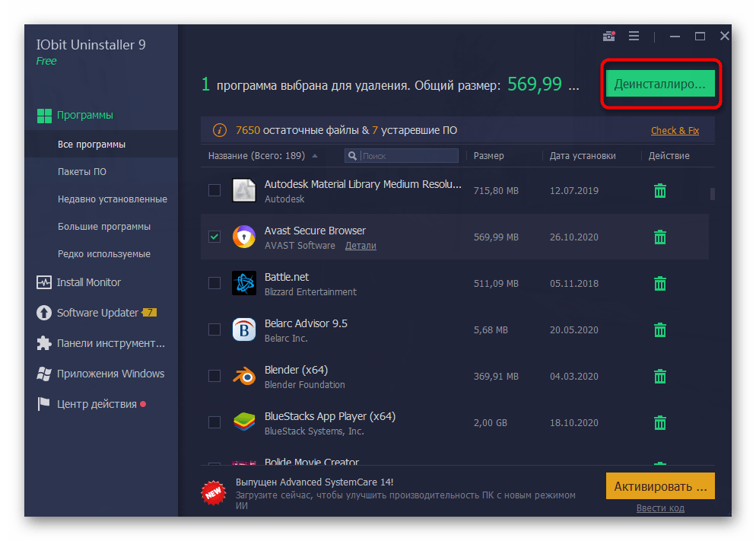The height and width of the screenshot is (541, 756).
Task: Click trash icon for Avast Secure Browser
Action: coord(660,237)
